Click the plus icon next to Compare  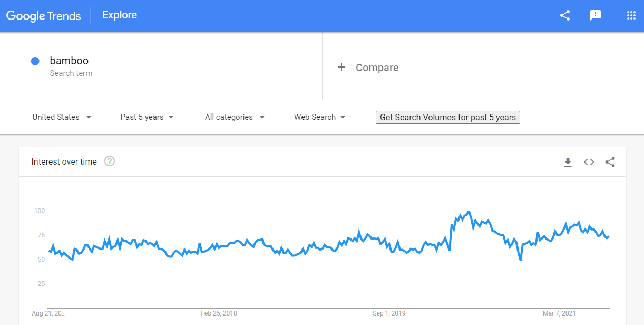(x=341, y=67)
